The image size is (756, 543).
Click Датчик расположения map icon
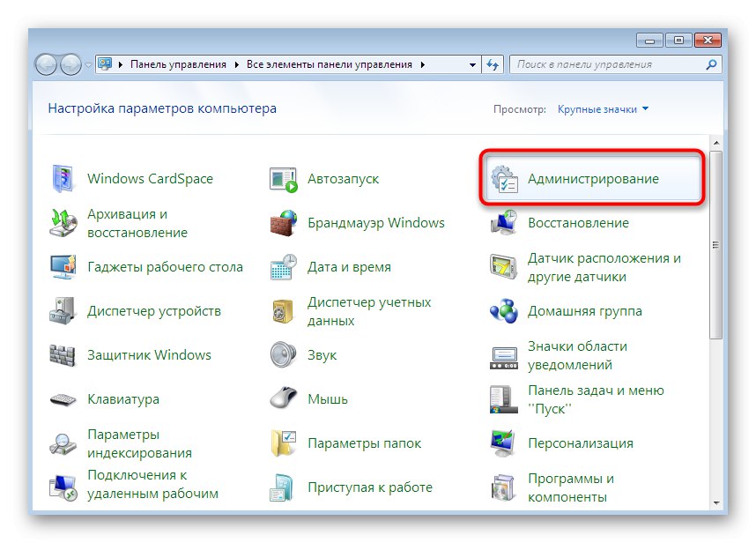pyautogui.click(x=504, y=267)
